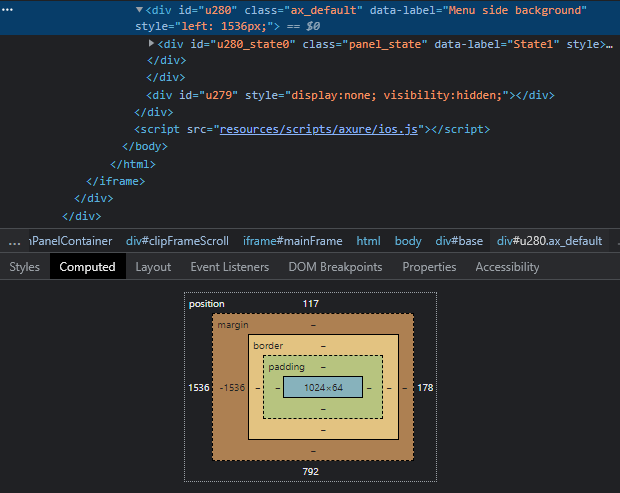Switch to DOM Breakpoints tab

(335, 267)
